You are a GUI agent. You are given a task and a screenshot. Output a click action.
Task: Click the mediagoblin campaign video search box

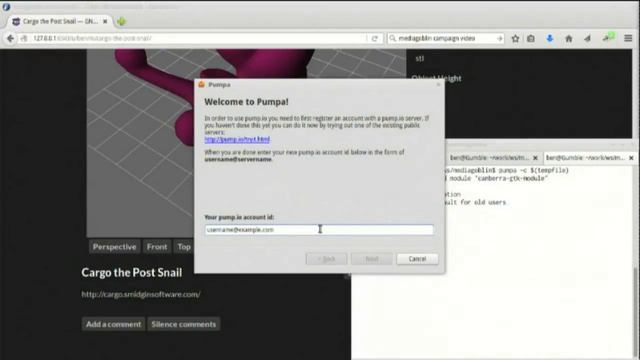(x=445, y=38)
